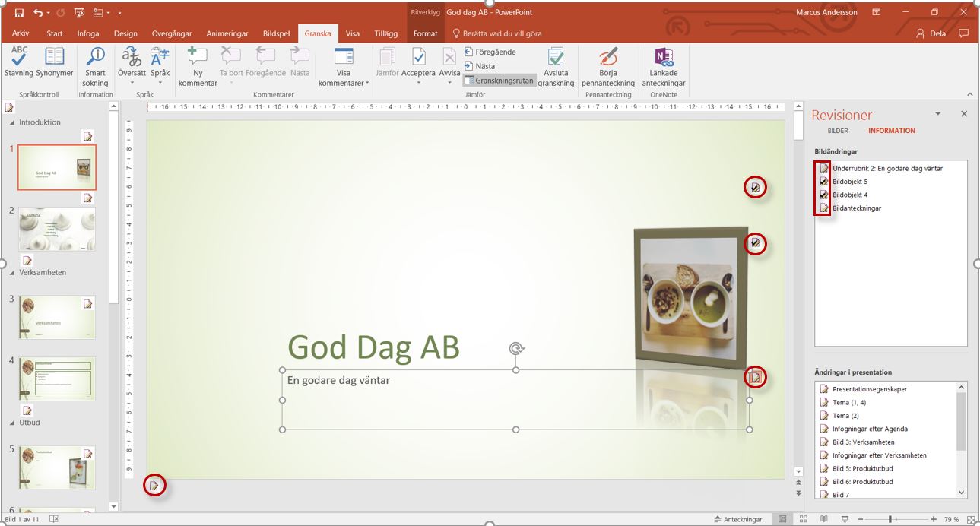Collapse the Verksamheten section
Viewport: 980px width, 526px height.
pyautogui.click(x=11, y=272)
